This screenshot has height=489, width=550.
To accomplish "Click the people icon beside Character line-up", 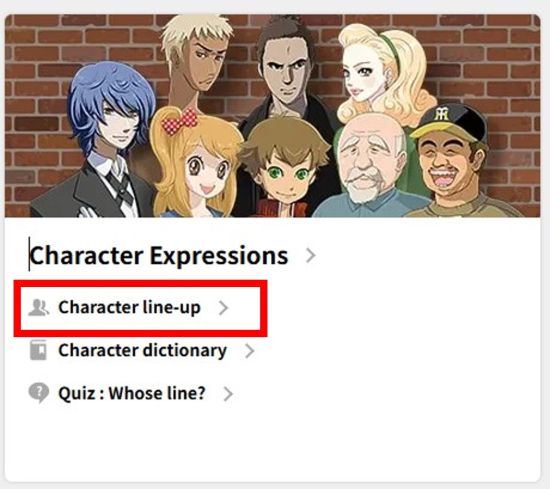I will (39, 308).
